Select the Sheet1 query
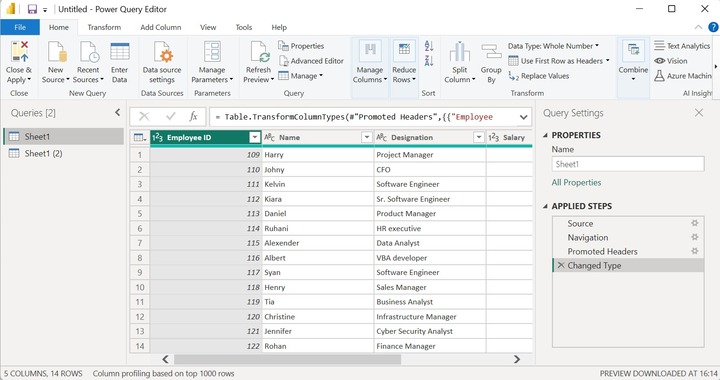The height and width of the screenshot is (380, 720). [63, 136]
